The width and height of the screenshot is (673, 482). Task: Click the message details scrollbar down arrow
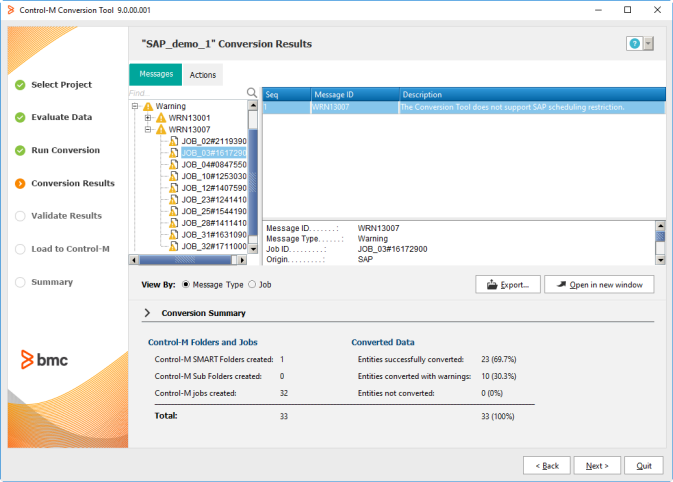click(660, 260)
